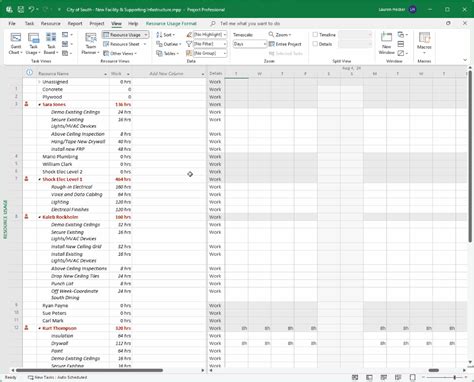Click the Task Usage shortcut in status bar

point(369,377)
